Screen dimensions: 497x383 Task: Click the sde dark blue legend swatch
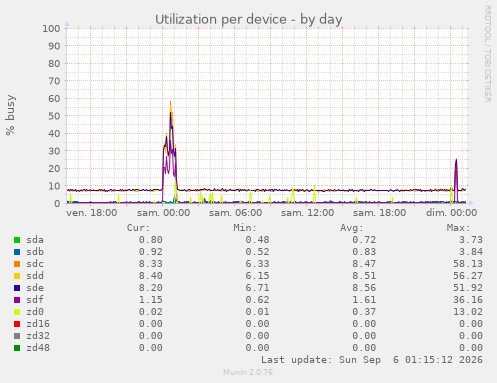point(17,288)
